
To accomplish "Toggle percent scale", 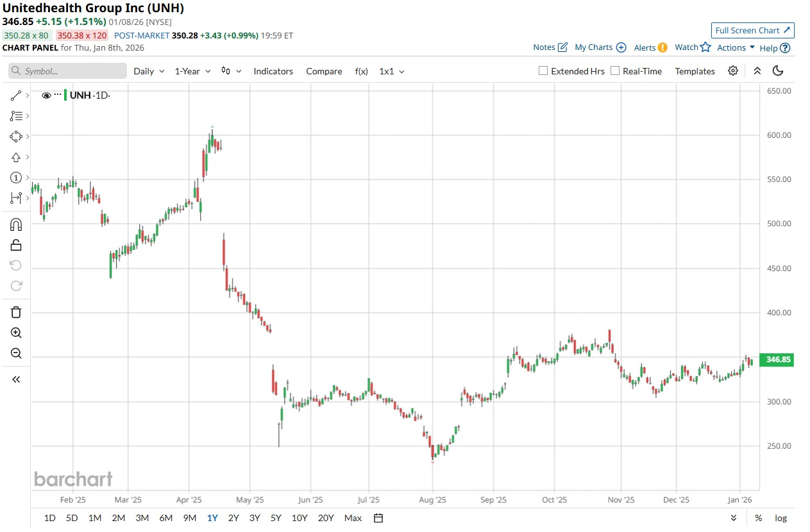I will click(x=758, y=518).
